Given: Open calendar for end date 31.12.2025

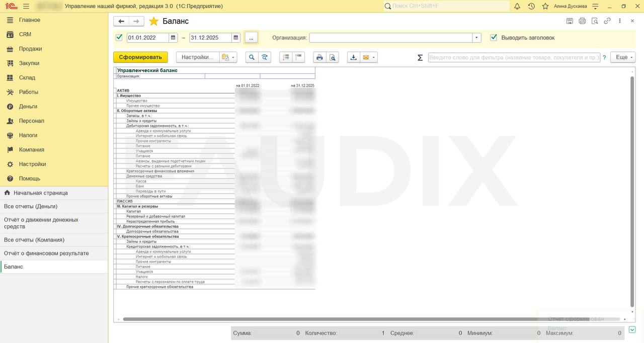Looking at the screenshot, I should point(236,38).
